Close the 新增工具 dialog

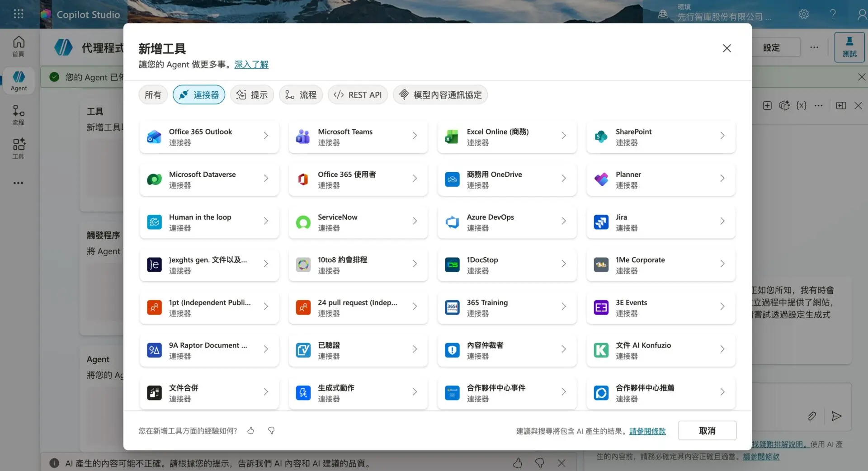pos(727,48)
